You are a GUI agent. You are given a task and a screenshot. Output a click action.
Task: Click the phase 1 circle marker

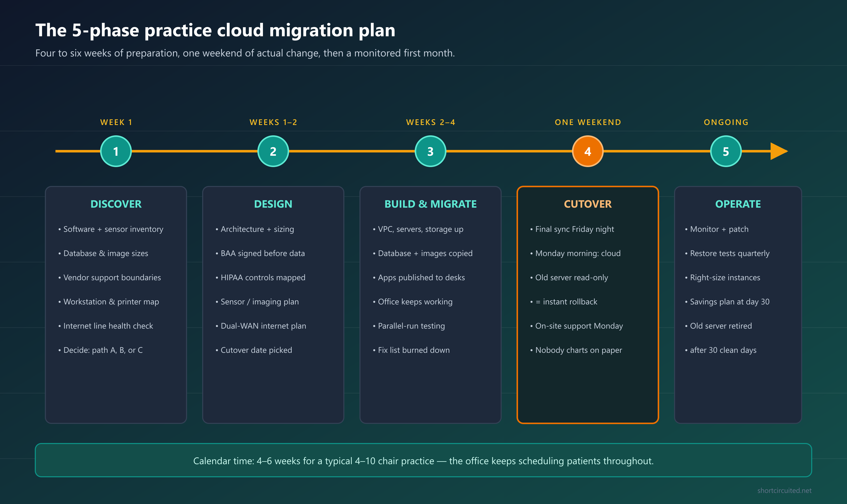116,151
